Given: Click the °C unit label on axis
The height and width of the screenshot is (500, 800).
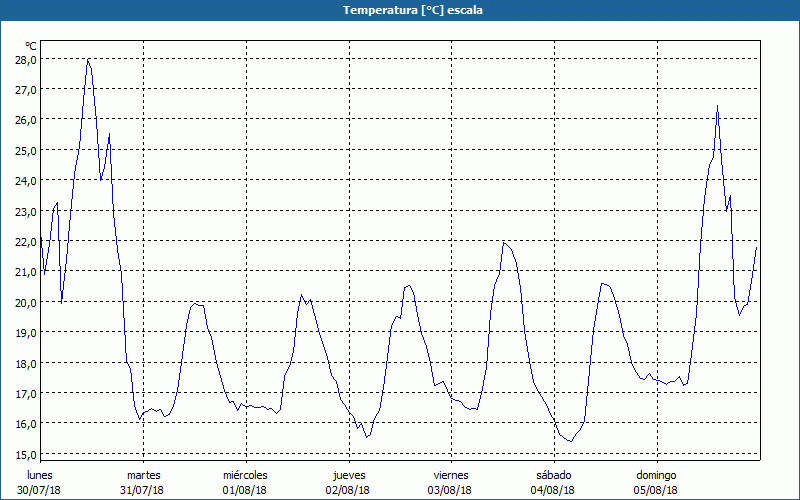Looking at the screenshot, I should pos(31,46).
